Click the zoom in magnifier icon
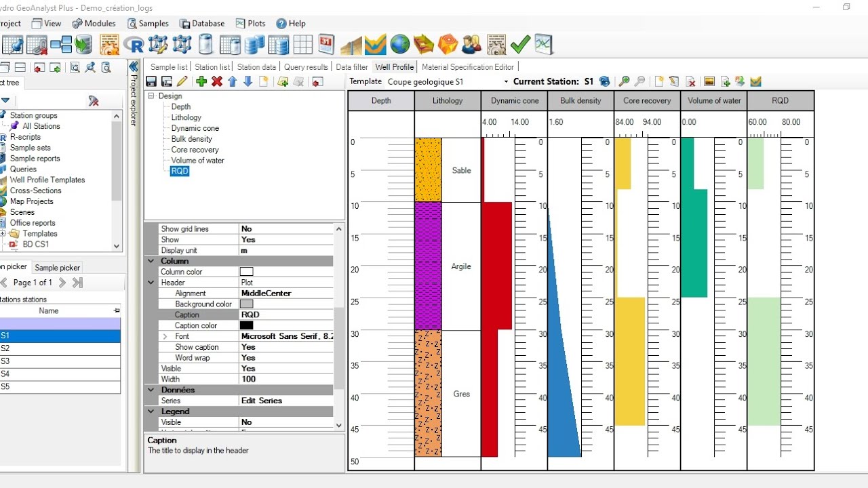Viewport: 868px width, 488px height. (625, 81)
